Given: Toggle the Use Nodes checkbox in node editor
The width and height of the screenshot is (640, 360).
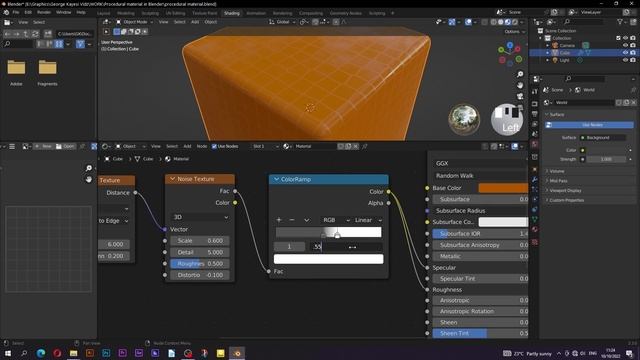Looking at the screenshot, I should [x=214, y=146].
